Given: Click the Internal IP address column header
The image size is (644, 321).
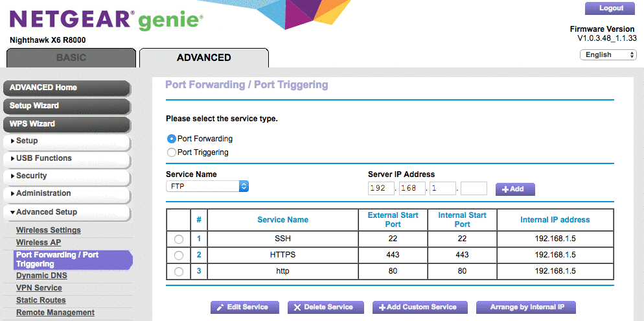Looking at the screenshot, I should (x=555, y=220).
